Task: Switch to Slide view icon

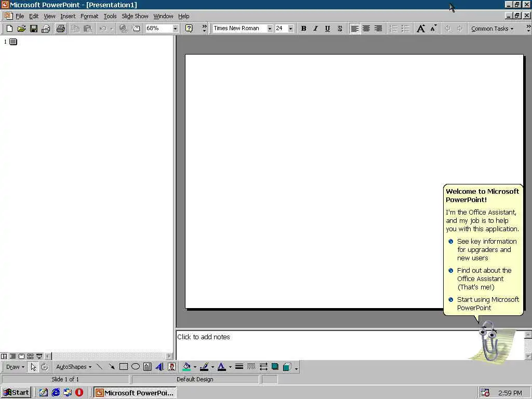Action: pyautogui.click(x=21, y=356)
